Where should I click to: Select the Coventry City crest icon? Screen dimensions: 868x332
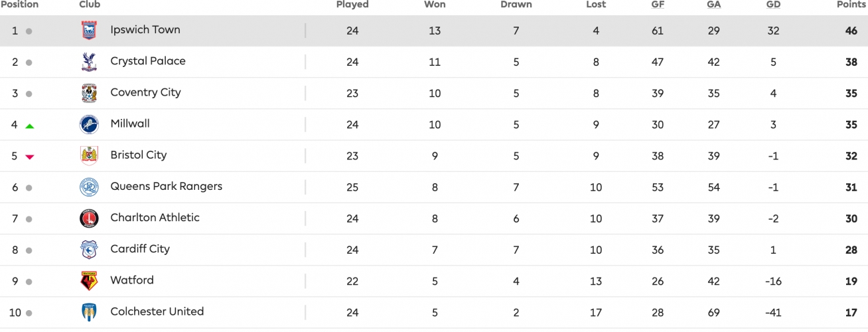point(89,93)
